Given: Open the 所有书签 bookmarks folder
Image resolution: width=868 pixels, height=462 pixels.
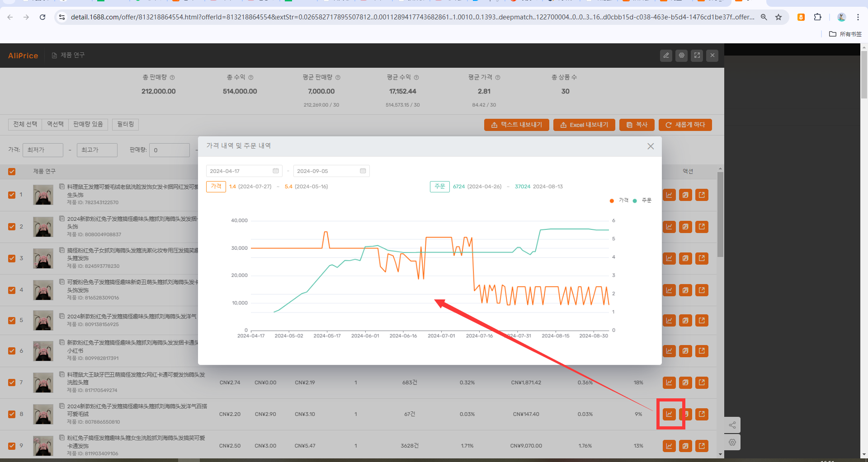Looking at the screenshot, I should (x=845, y=34).
